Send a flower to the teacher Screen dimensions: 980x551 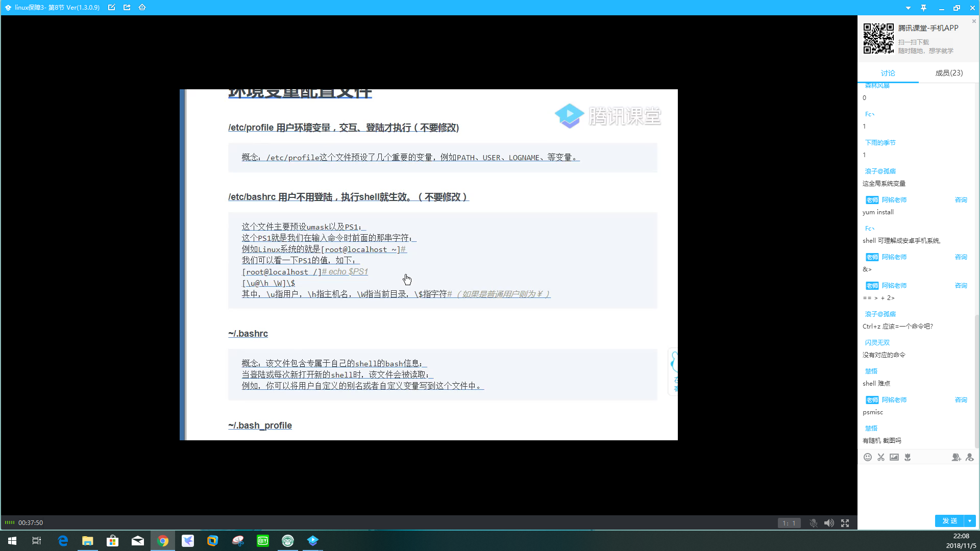tap(908, 457)
